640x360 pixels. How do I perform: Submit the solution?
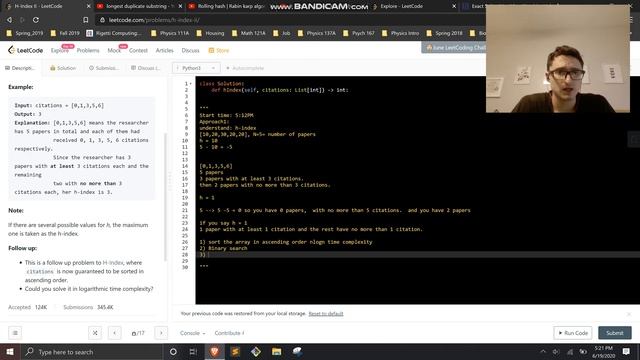click(x=615, y=333)
